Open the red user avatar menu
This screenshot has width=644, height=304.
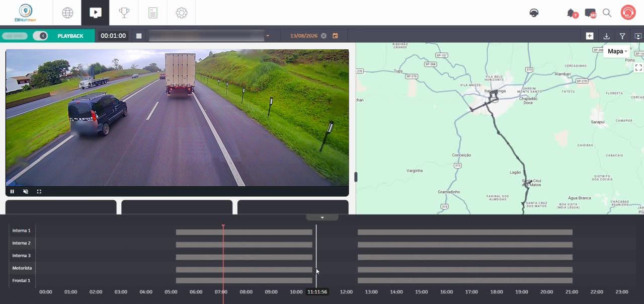click(x=628, y=13)
